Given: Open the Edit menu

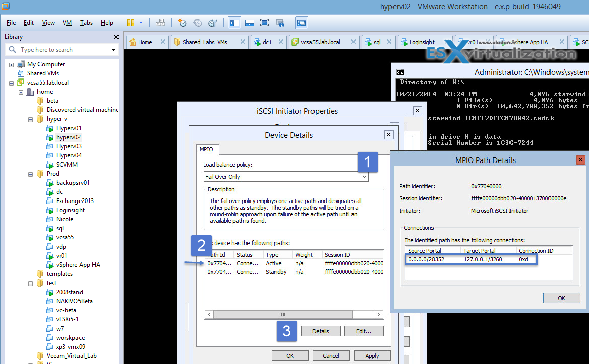Looking at the screenshot, I should click(28, 23).
